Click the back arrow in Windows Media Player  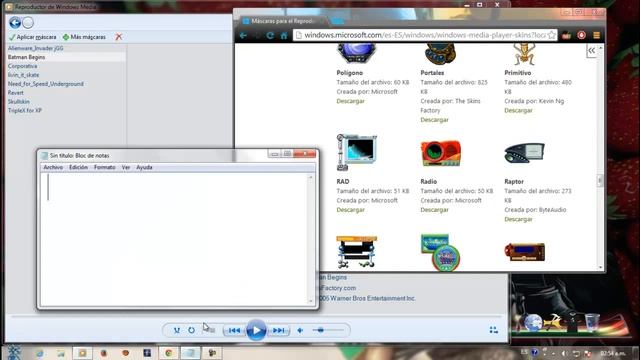point(15,22)
